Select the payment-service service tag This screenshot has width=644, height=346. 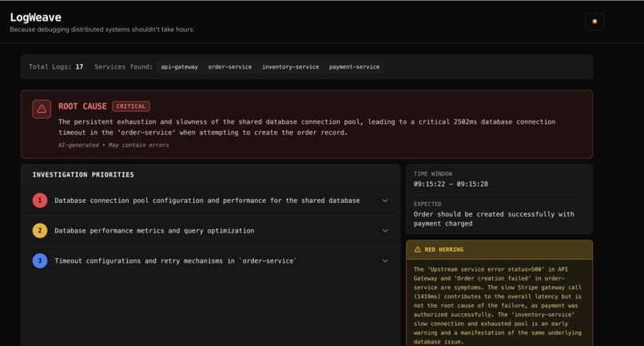pyautogui.click(x=354, y=67)
